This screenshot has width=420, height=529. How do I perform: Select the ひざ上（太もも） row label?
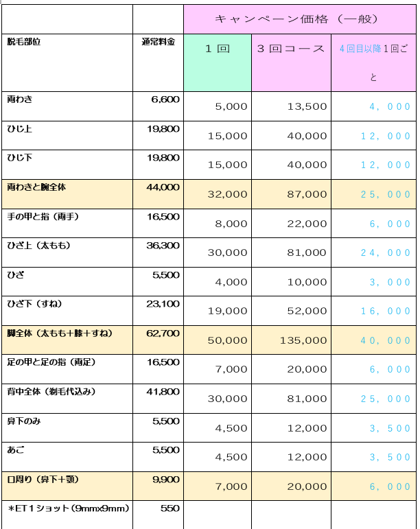[38, 246]
